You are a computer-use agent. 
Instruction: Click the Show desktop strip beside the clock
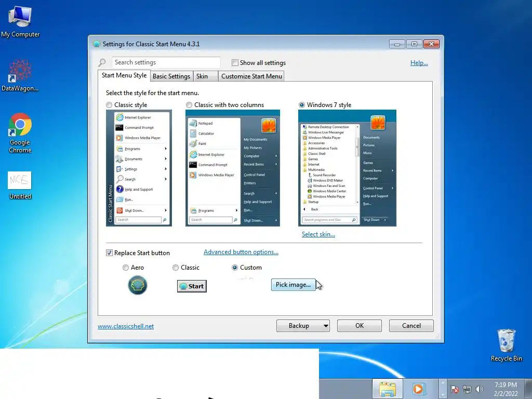(528, 389)
